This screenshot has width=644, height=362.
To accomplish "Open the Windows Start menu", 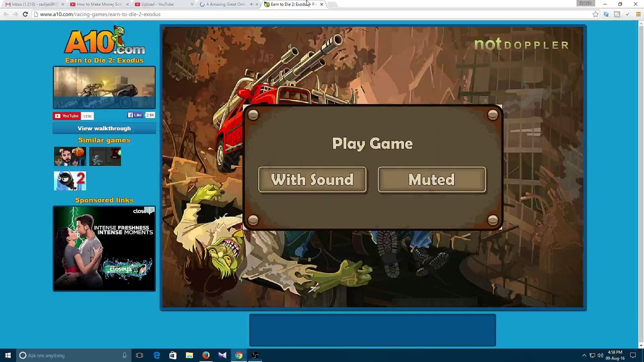I will point(8,355).
